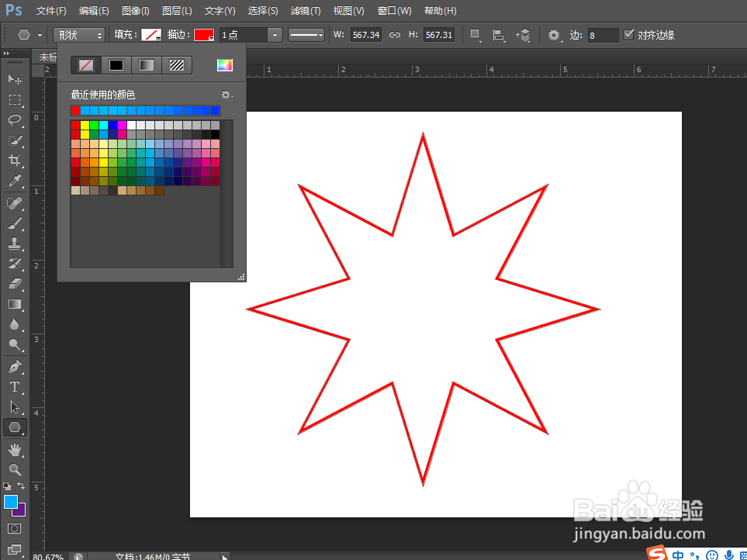Select the Path Selection tool
Screen dimensions: 747x560
(15, 407)
